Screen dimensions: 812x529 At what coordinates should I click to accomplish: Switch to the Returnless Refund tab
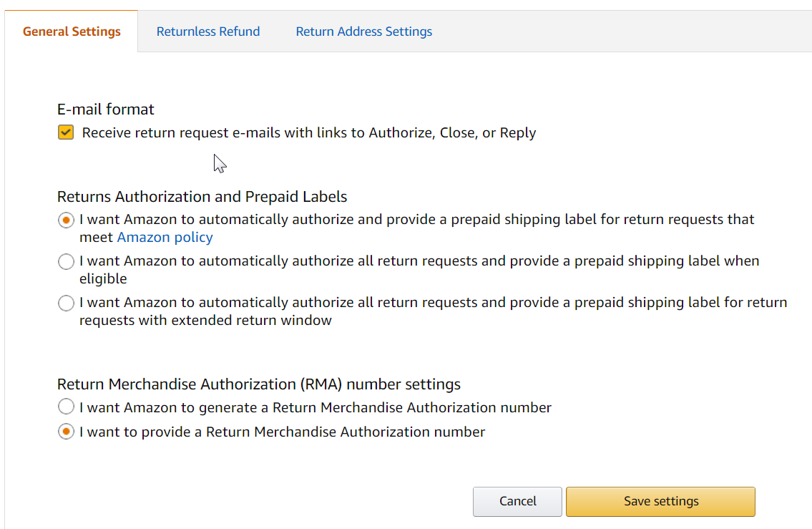208,31
